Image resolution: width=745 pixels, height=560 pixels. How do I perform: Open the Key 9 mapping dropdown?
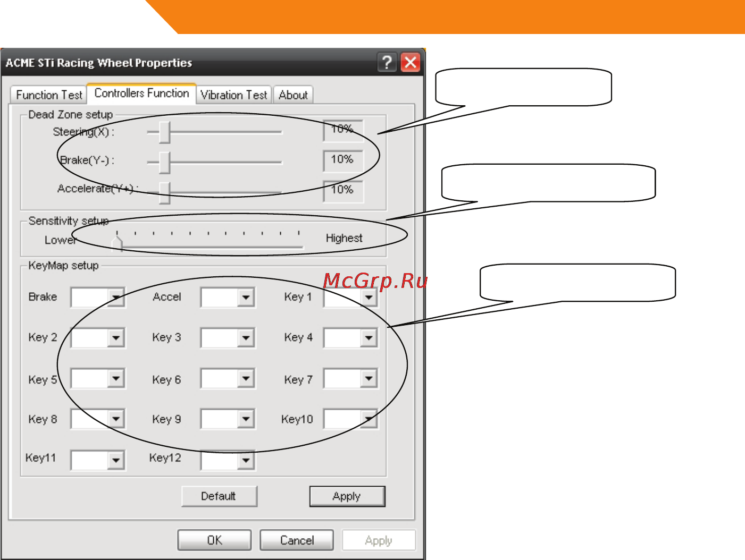(x=245, y=419)
